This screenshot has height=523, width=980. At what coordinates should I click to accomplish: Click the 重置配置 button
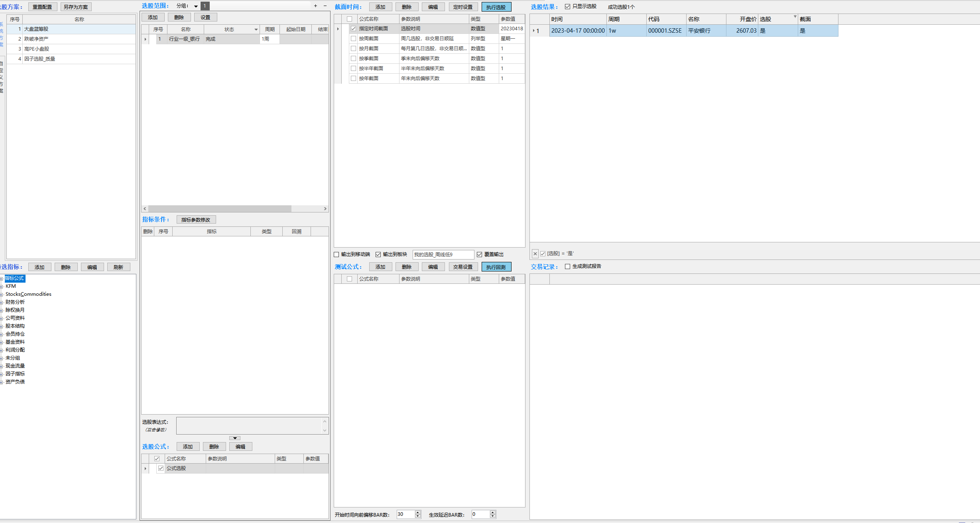(x=43, y=7)
